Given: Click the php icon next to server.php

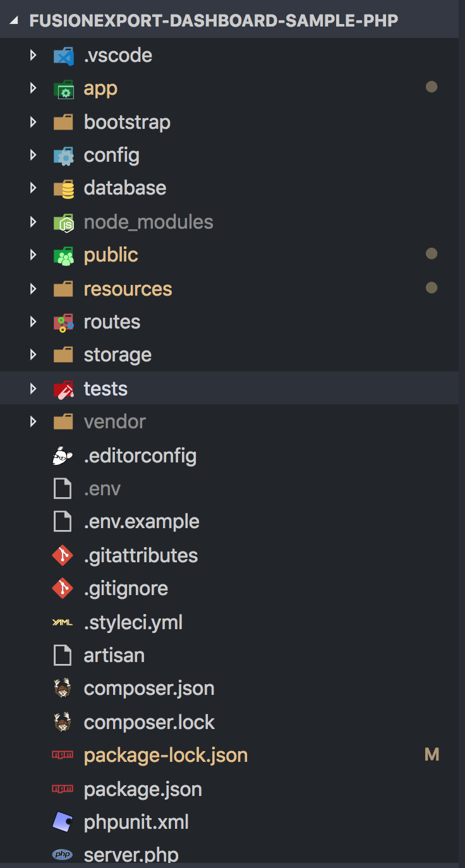Looking at the screenshot, I should pyautogui.click(x=62, y=853).
